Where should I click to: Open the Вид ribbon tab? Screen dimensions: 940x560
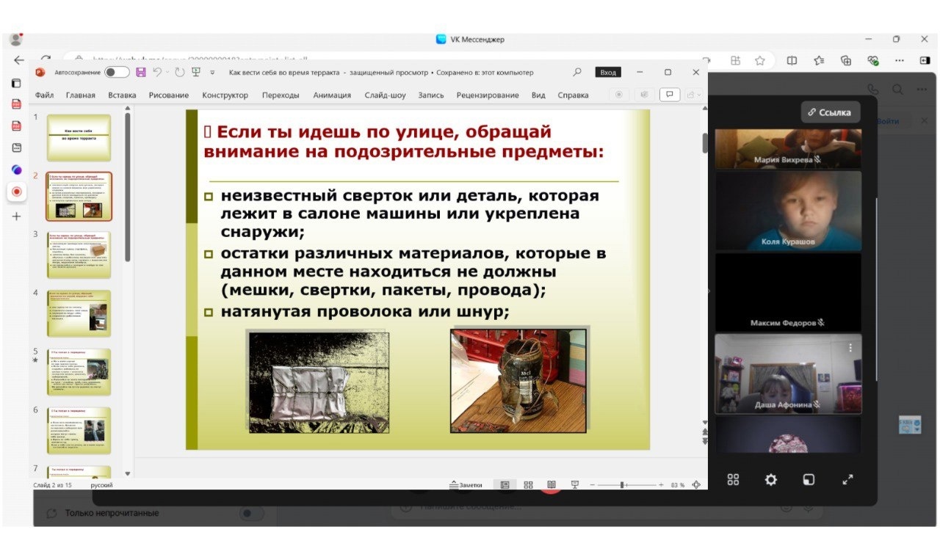pyautogui.click(x=538, y=95)
